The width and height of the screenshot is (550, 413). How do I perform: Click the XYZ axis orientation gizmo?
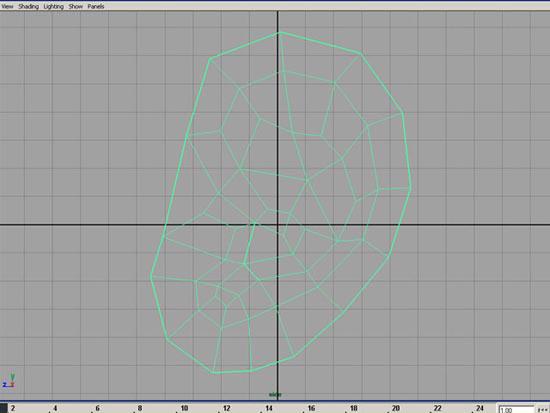coord(9,381)
